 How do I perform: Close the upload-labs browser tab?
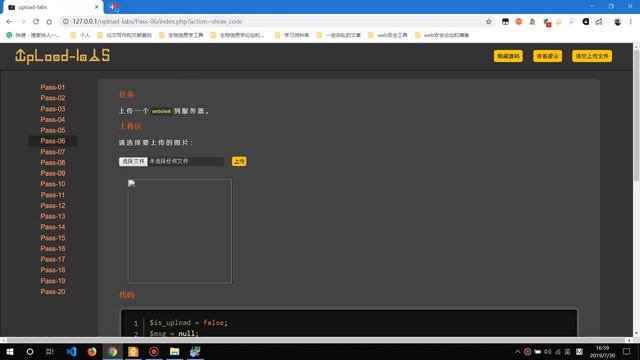96,7
